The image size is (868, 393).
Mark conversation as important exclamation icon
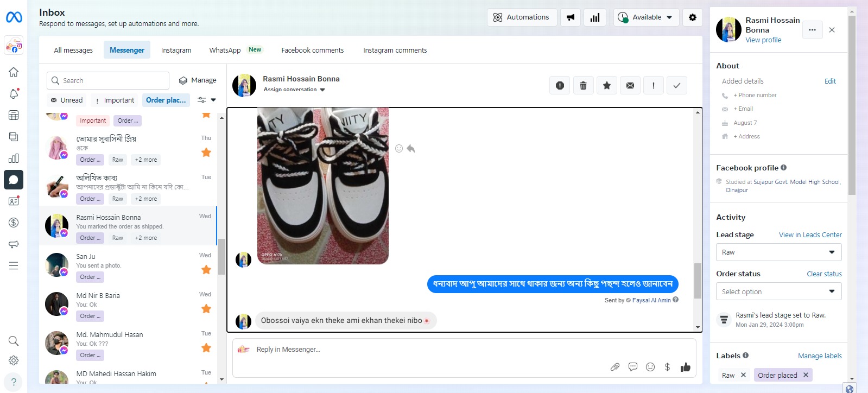click(x=654, y=85)
